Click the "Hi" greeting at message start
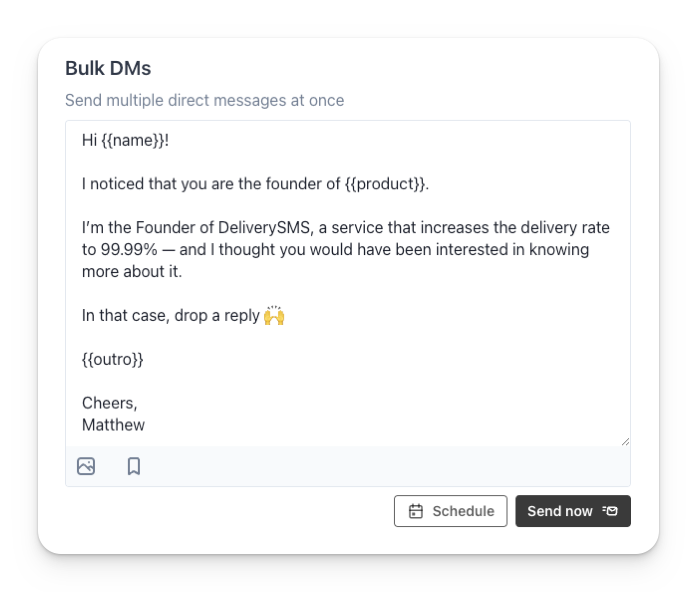Viewport: 697px width, 592px height. [89, 140]
